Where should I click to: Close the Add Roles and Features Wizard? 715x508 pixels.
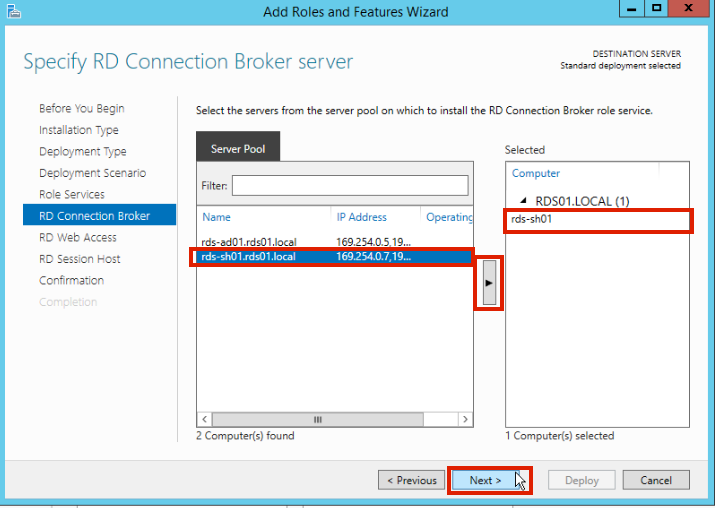(x=689, y=8)
